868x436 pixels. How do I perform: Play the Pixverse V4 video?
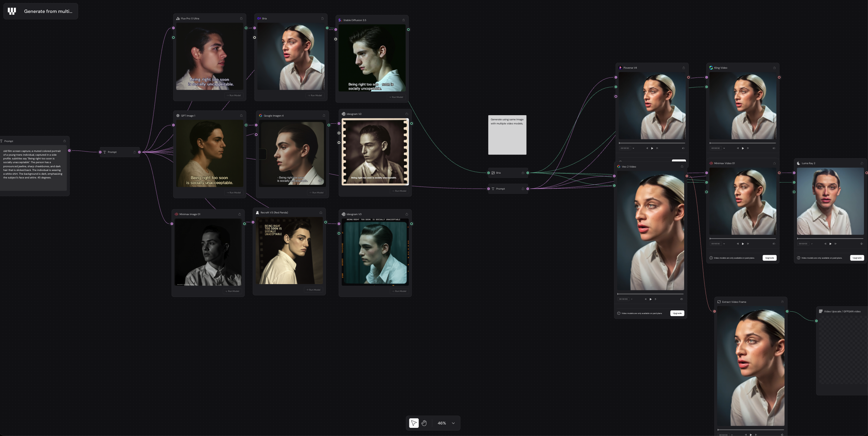click(652, 148)
